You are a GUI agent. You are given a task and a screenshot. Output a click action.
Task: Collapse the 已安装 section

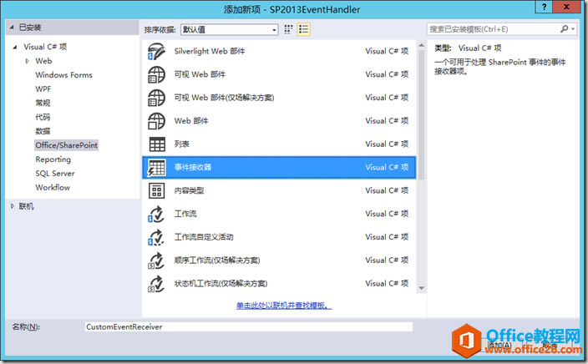pyautogui.click(x=12, y=28)
